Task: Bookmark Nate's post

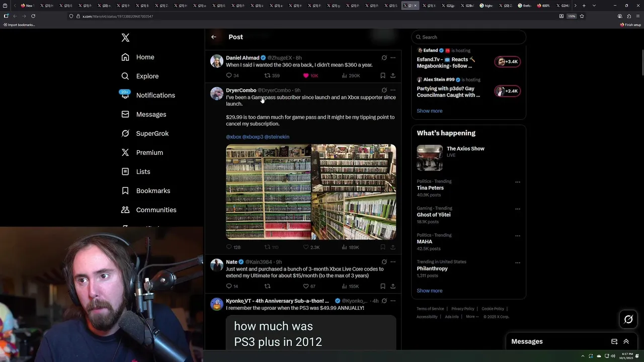Action: [383, 286]
